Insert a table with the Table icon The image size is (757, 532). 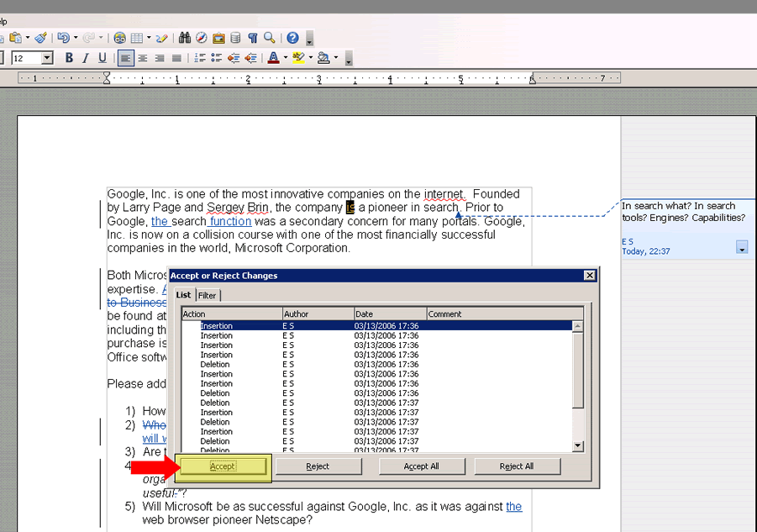(137, 38)
